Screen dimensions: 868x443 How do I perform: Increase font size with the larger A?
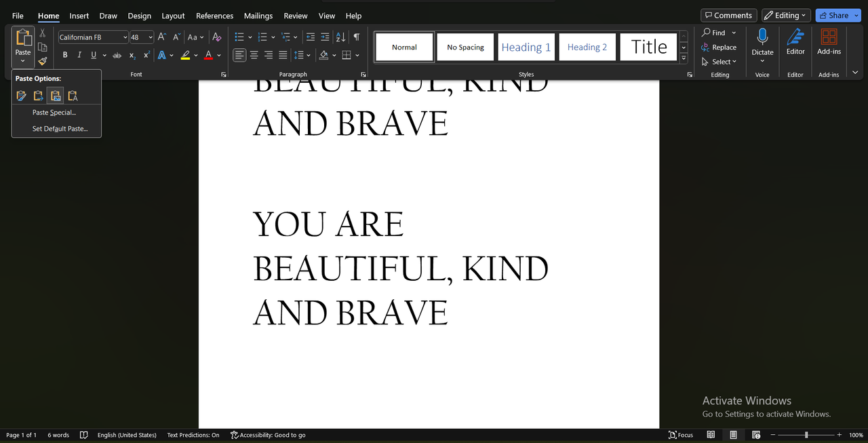[161, 37]
